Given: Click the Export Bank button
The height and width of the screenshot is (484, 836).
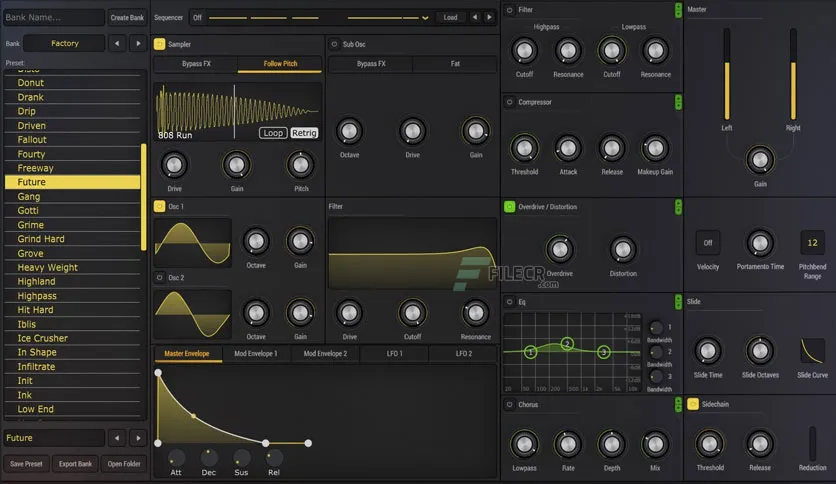Looking at the screenshot, I should coord(75,464).
